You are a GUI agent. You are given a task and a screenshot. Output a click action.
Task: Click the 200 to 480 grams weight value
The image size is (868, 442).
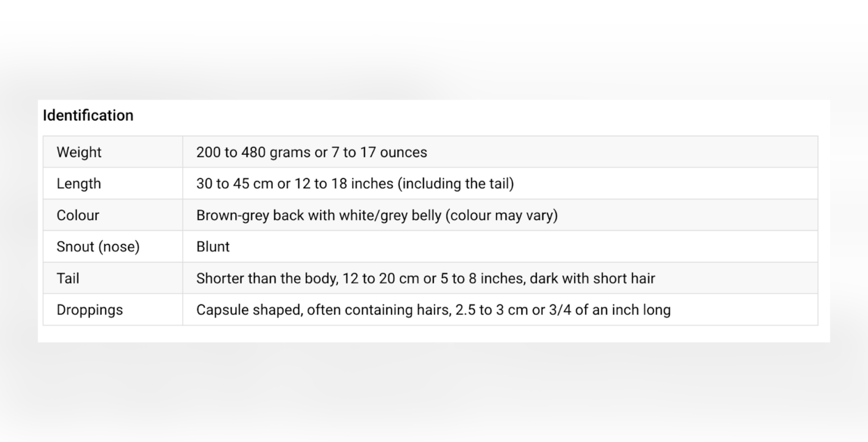tap(312, 152)
